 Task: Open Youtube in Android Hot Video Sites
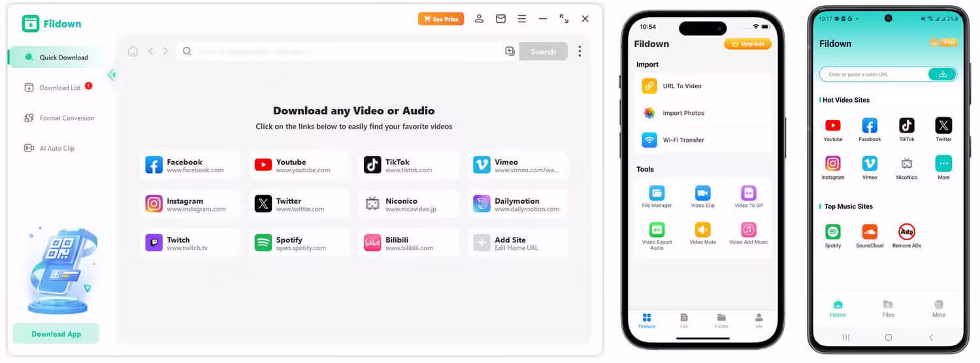pos(833,129)
